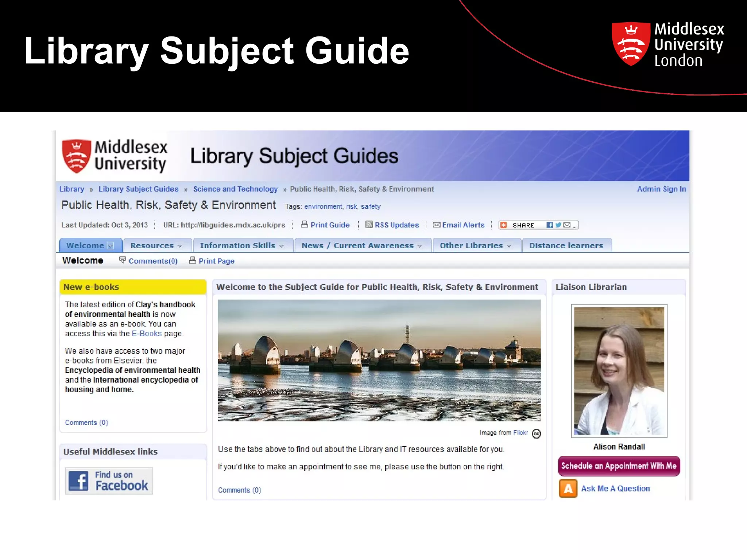This screenshot has width=747, height=560.
Task: Open Comments (0) under New e-books
Action: (86, 423)
